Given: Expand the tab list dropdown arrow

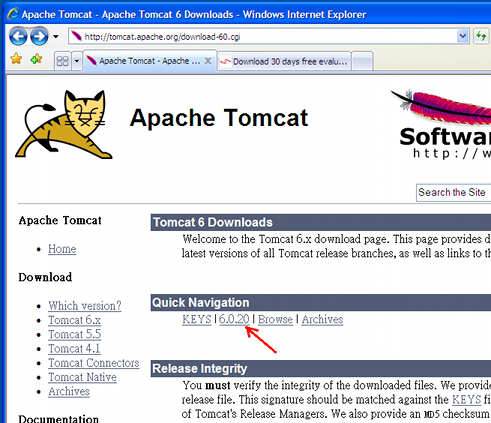Looking at the screenshot, I should 77,61.
